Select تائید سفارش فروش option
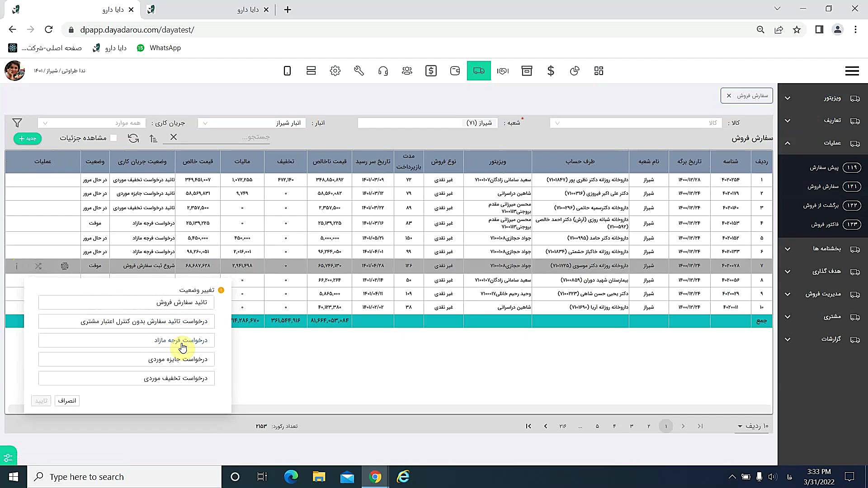 click(127, 302)
